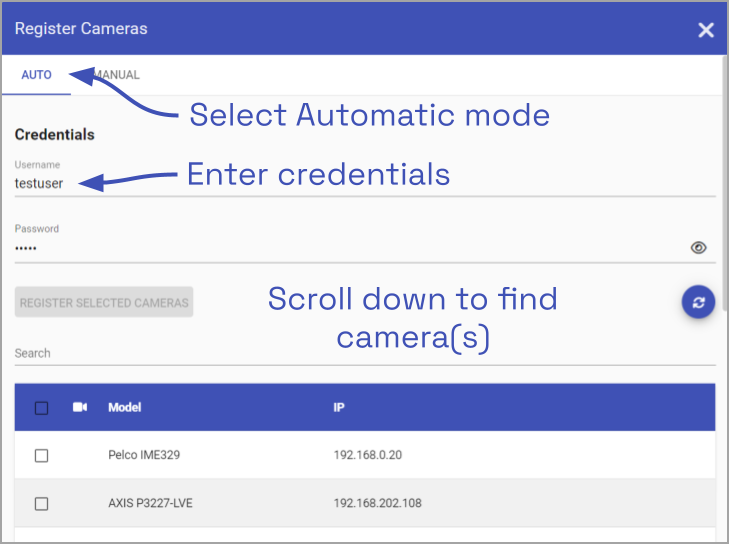Select the AUTO tab
This screenshot has width=729, height=544.
point(36,75)
